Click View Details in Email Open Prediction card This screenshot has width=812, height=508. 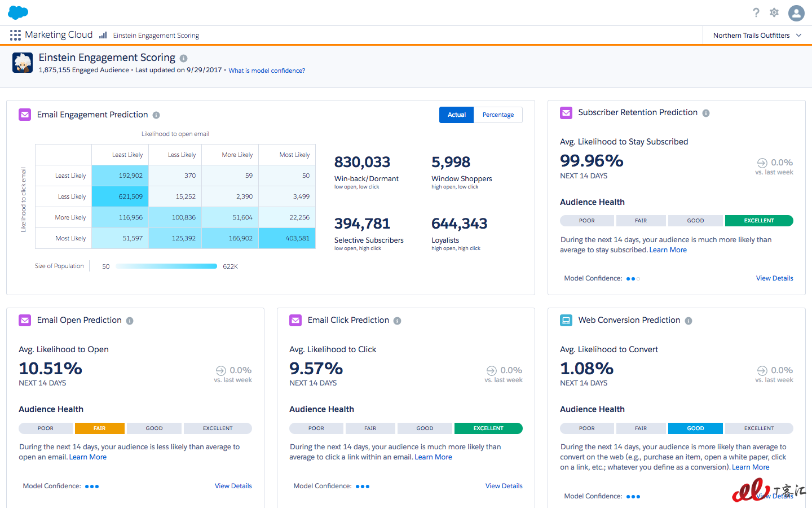[233, 486]
